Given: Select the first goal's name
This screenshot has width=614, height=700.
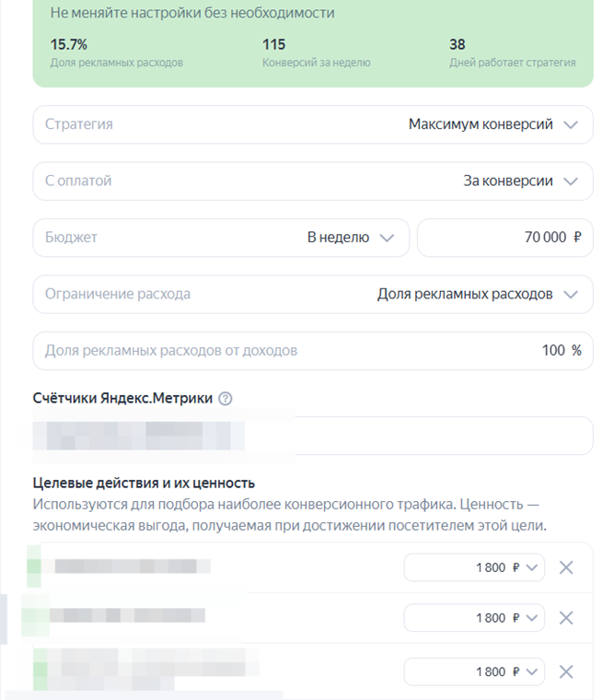Looking at the screenshot, I should pyautogui.click(x=132, y=566).
